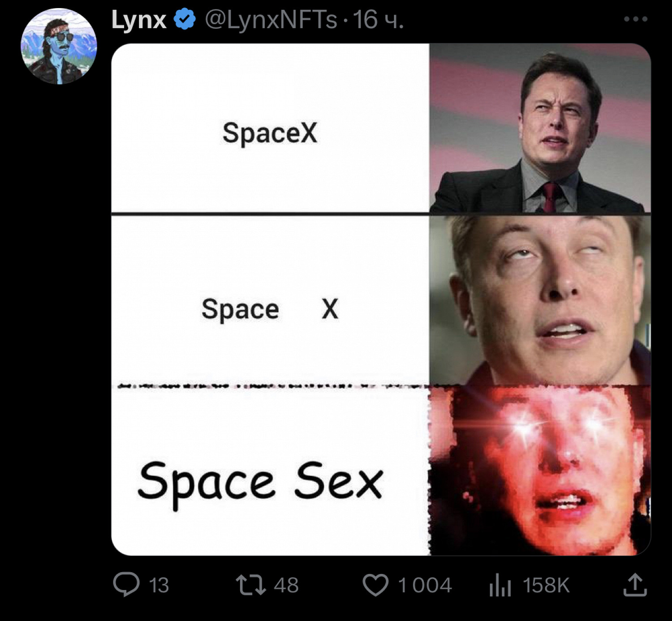Click the "16 ч." post timestamp
The image size is (672, 621).
click(x=379, y=20)
